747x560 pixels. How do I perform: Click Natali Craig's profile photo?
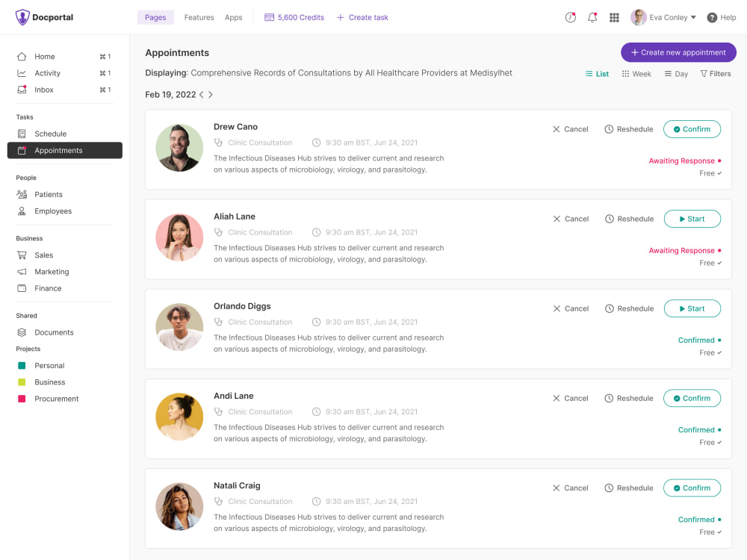click(x=179, y=507)
